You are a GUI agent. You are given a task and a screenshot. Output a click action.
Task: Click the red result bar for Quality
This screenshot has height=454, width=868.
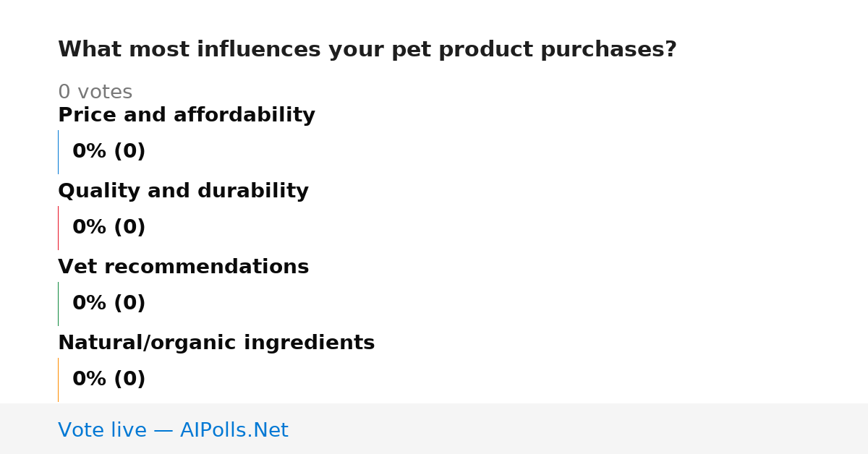click(58, 228)
